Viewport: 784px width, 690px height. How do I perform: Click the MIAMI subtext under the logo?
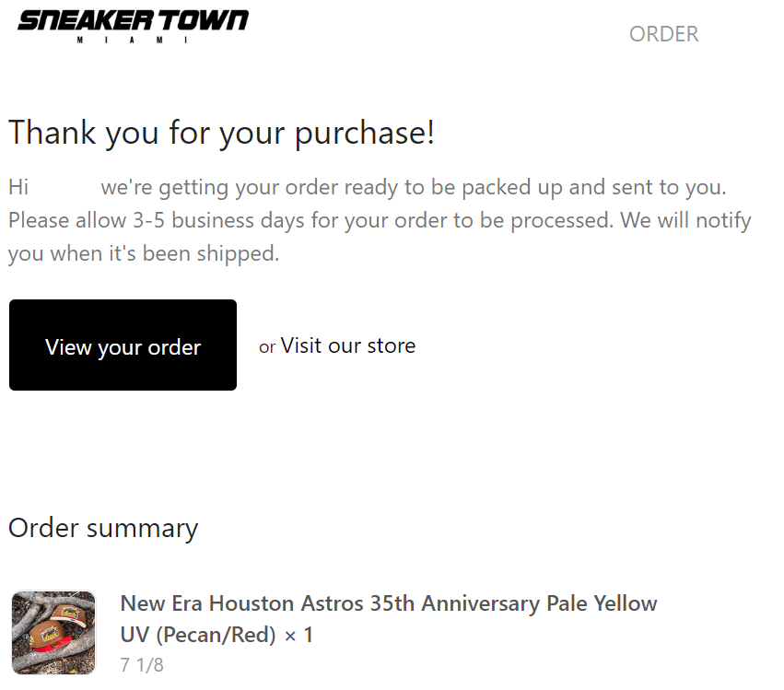click(x=133, y=40)
